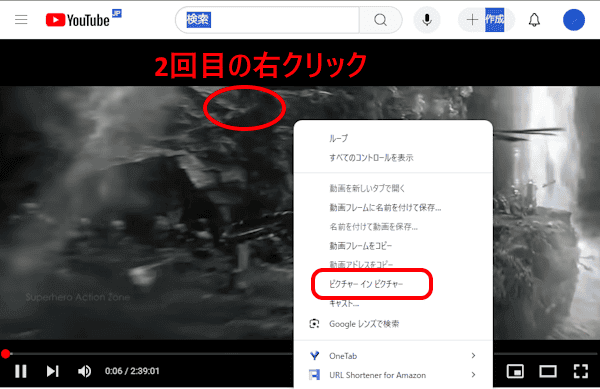The width and height of the screenshot is (600, 389).
Task: Choose ループ in the context menu
Action: coord(393,138)
